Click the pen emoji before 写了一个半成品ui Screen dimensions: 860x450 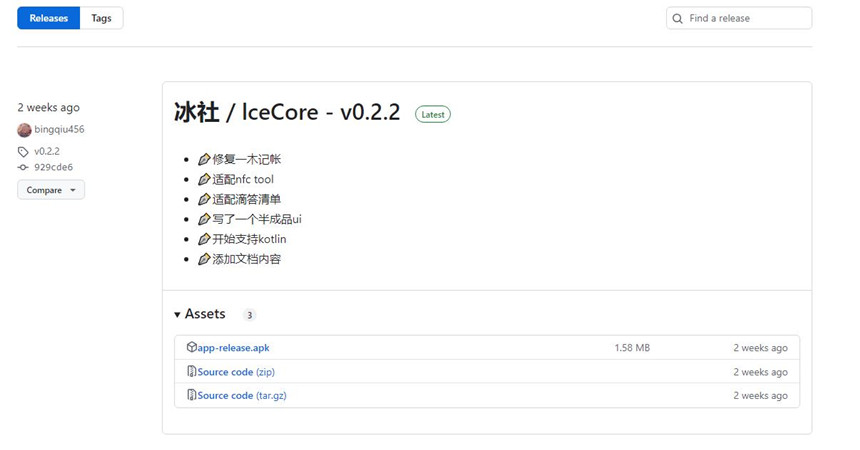pyautogui.click(x=204, y=220)
